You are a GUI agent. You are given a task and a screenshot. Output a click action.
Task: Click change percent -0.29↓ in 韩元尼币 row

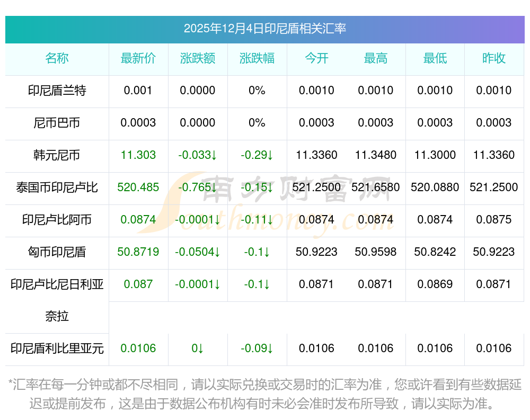257,155
